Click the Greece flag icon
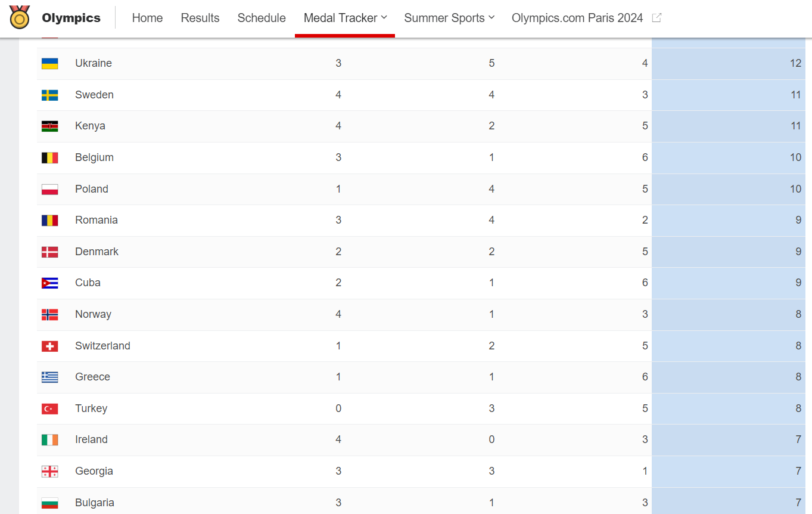The width and height of the screenshot is (812, 514). (49, 377)
